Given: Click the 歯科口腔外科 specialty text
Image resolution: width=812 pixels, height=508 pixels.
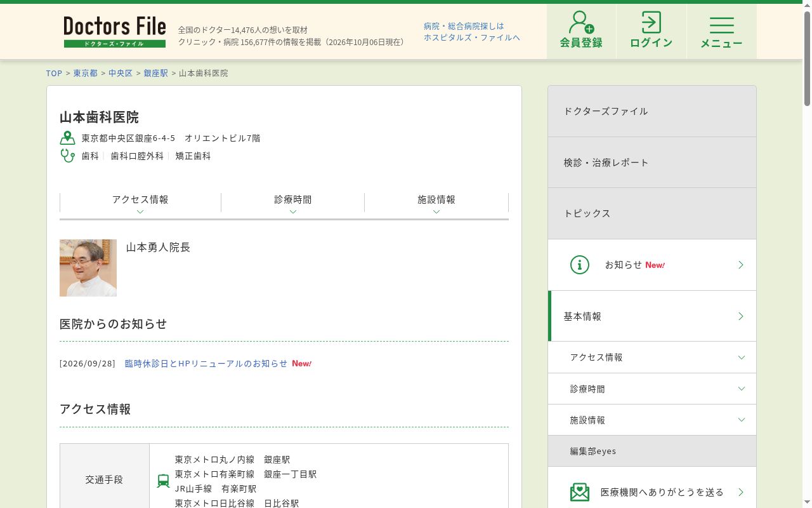Looking at the screenshot, I should pyautogui.click(x=138, y=156).
